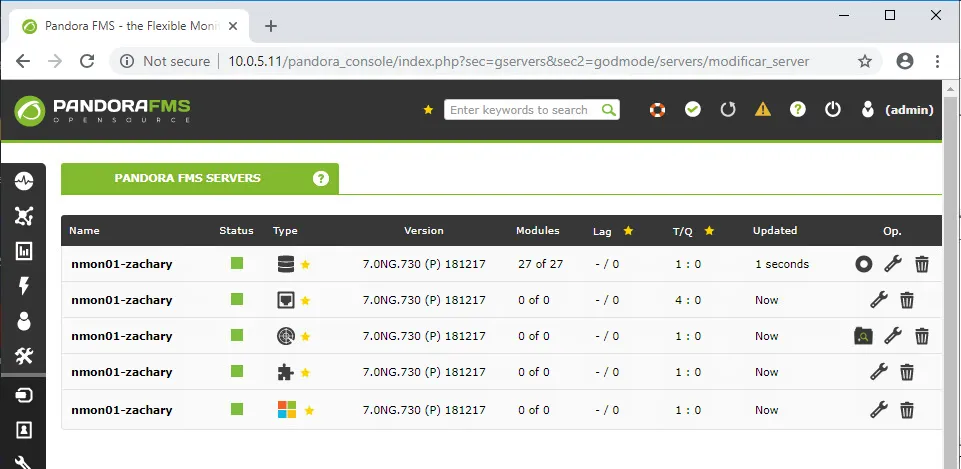The height and width of the screenshot is (469, 961).
Task: Edit the WMI server row wrench icon
Action: click(x=879, y=410)
